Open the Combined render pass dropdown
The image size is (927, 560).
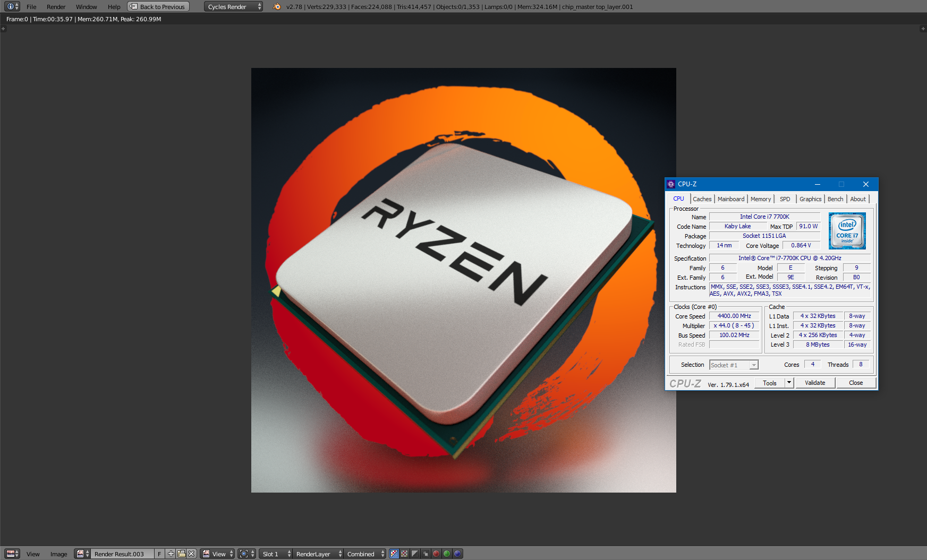pos(365,554)
